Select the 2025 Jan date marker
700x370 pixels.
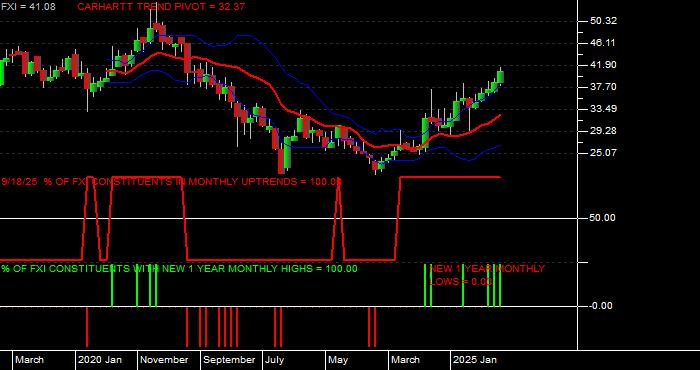pos(475,360)
